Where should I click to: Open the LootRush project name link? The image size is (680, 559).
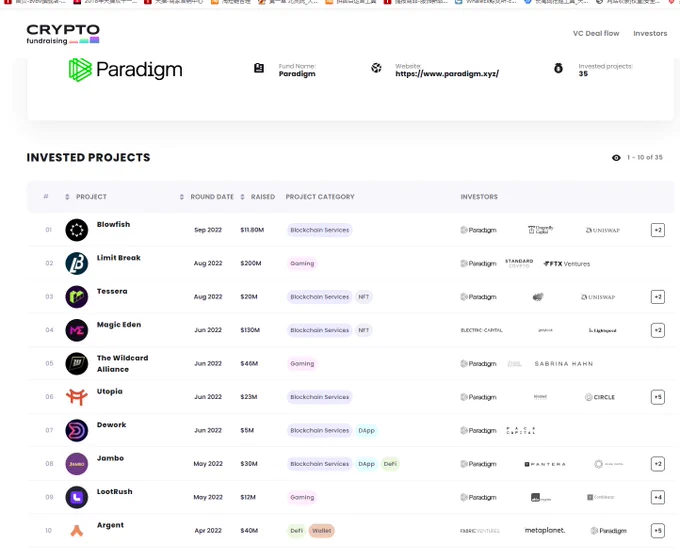(114, 491)
